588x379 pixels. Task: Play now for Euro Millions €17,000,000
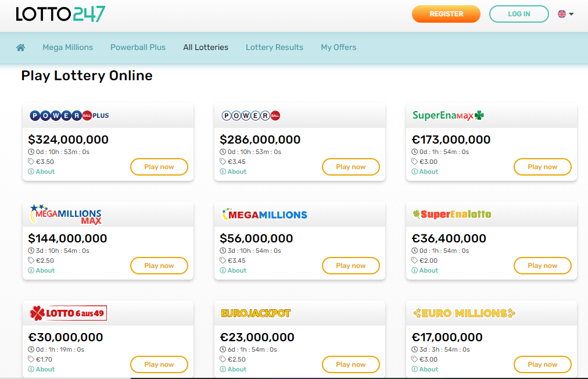[x=542, y=364]
